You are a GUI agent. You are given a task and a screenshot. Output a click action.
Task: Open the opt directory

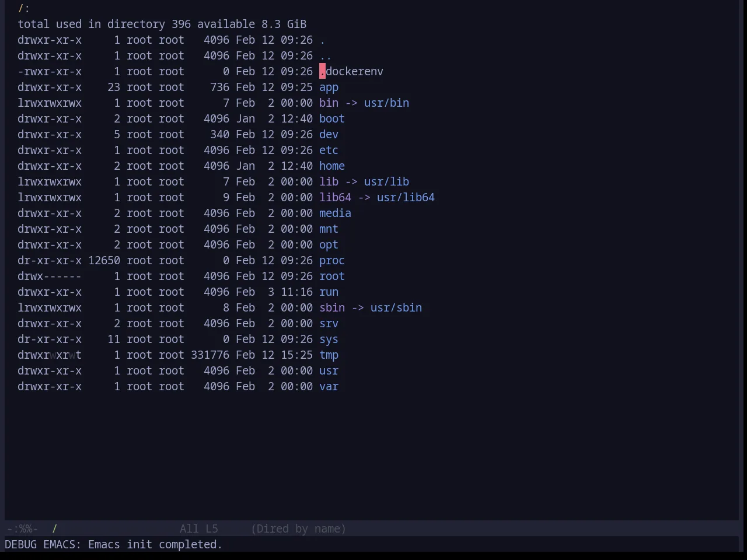pos(329,245)
